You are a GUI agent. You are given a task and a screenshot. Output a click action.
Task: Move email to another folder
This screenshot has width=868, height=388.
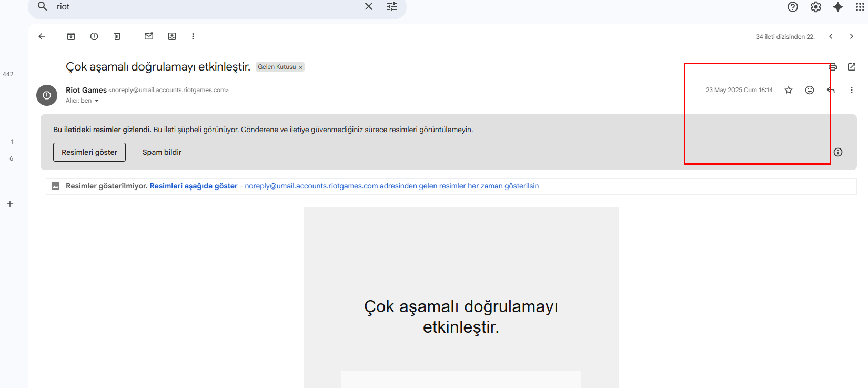point(172,36)
